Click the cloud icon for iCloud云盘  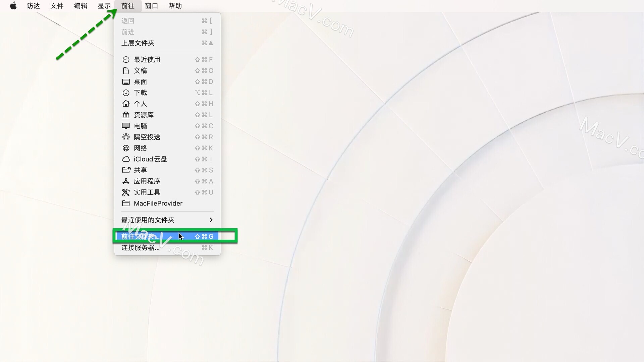tap(126, 159)
